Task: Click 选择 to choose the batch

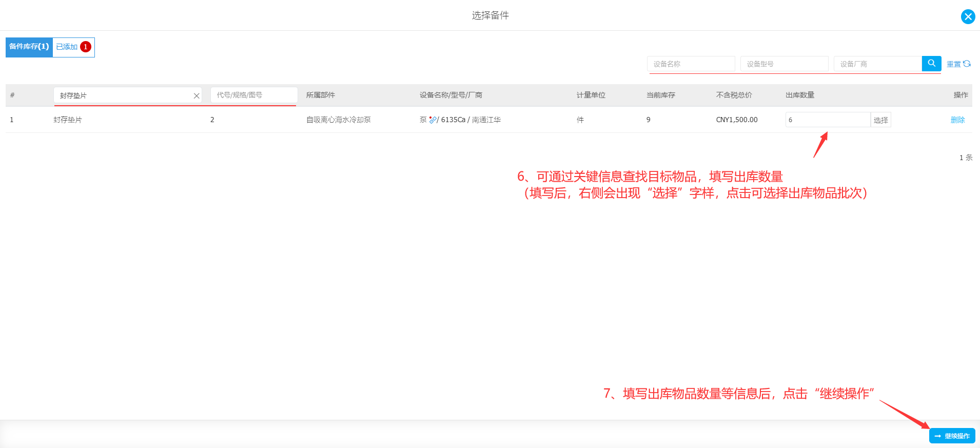Action: (x=880, y=120)
